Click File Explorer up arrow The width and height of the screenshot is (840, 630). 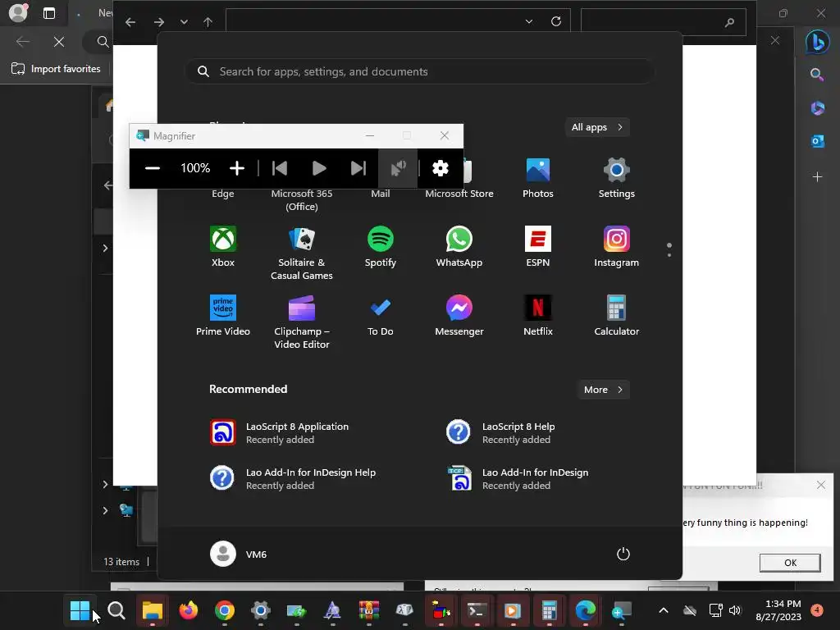(x=208, y=22)
